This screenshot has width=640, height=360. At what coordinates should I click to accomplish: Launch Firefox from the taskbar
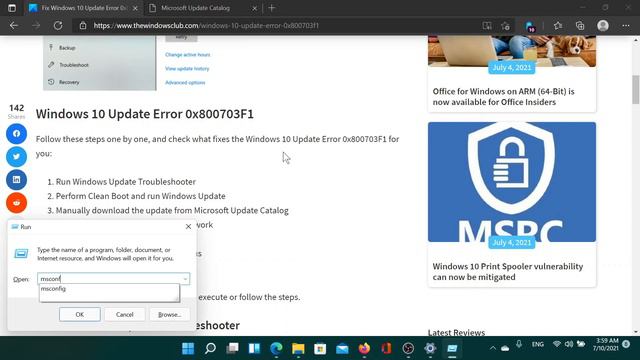[364, 348]
